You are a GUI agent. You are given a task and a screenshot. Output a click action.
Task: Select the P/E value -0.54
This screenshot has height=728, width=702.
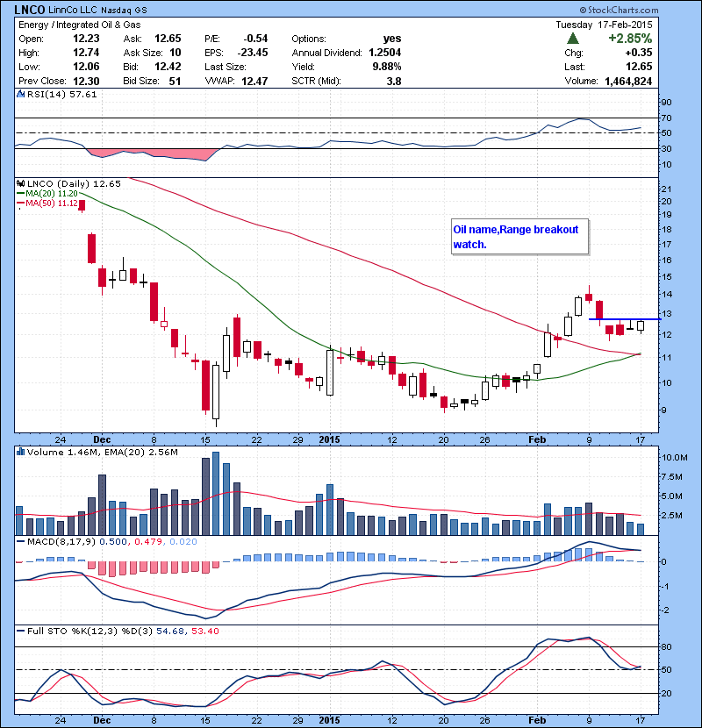click(255, 39)
